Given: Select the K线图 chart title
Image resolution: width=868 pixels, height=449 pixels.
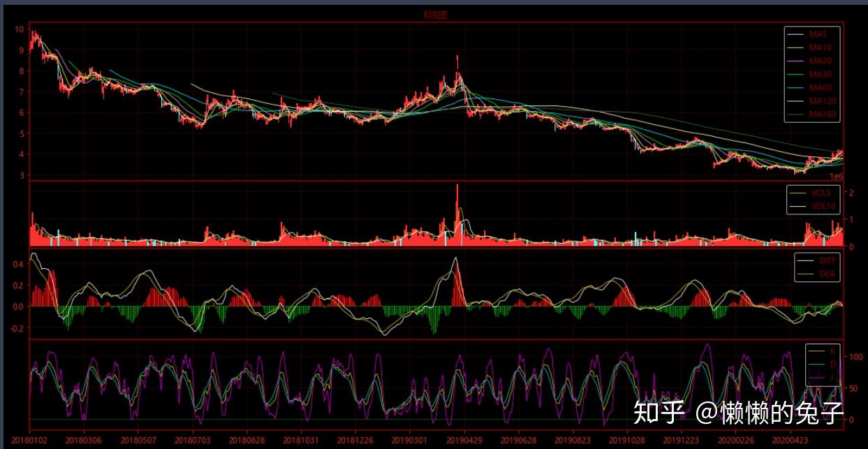Looking at the screenshot, I should [434, 13].
